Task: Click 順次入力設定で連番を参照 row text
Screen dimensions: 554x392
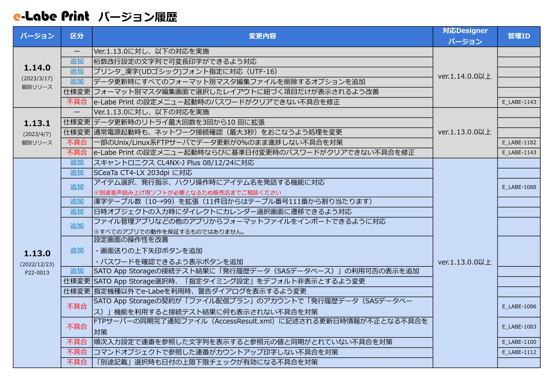Action: click(x=243, y=342)
